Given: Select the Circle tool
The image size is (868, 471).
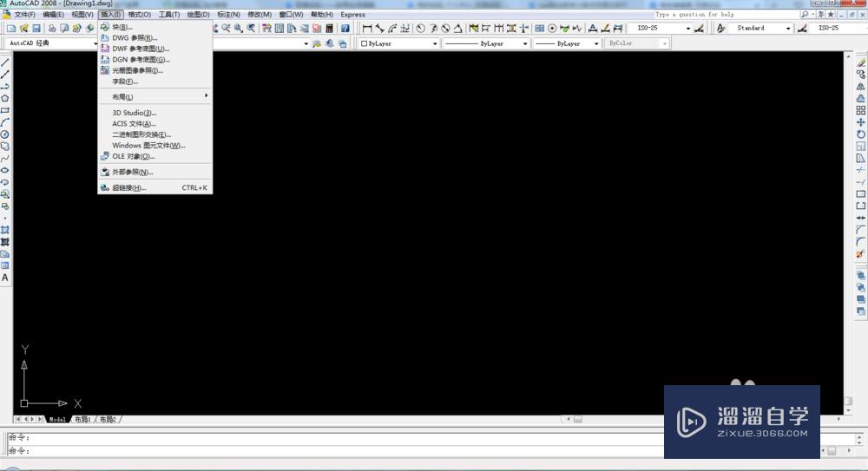Looking at the screenshot, I should tap(5, 134).
